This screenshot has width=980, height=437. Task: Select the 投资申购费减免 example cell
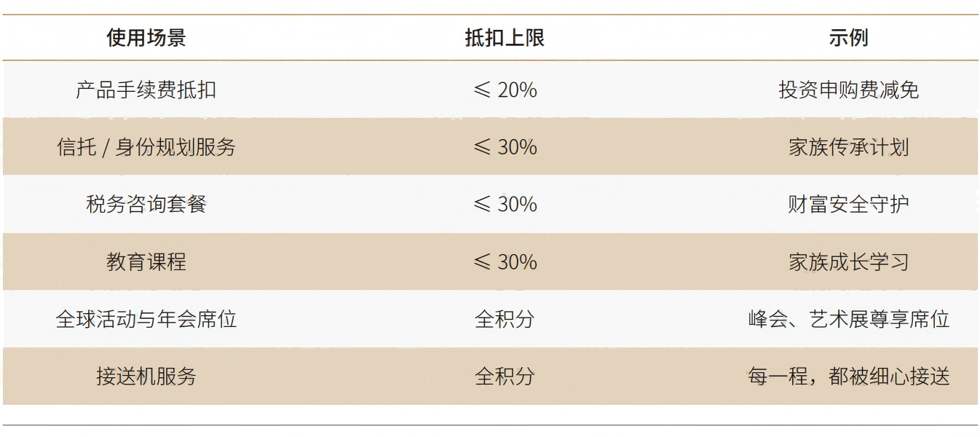[848, 90]
